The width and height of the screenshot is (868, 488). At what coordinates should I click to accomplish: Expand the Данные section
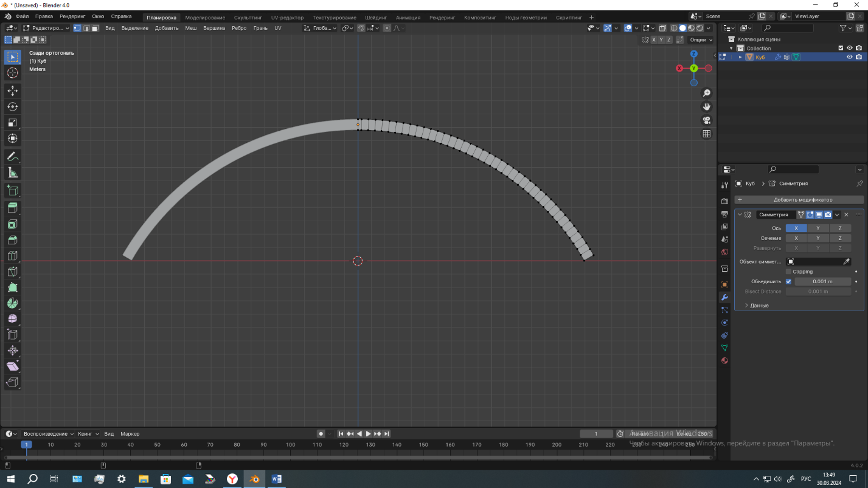759,305
